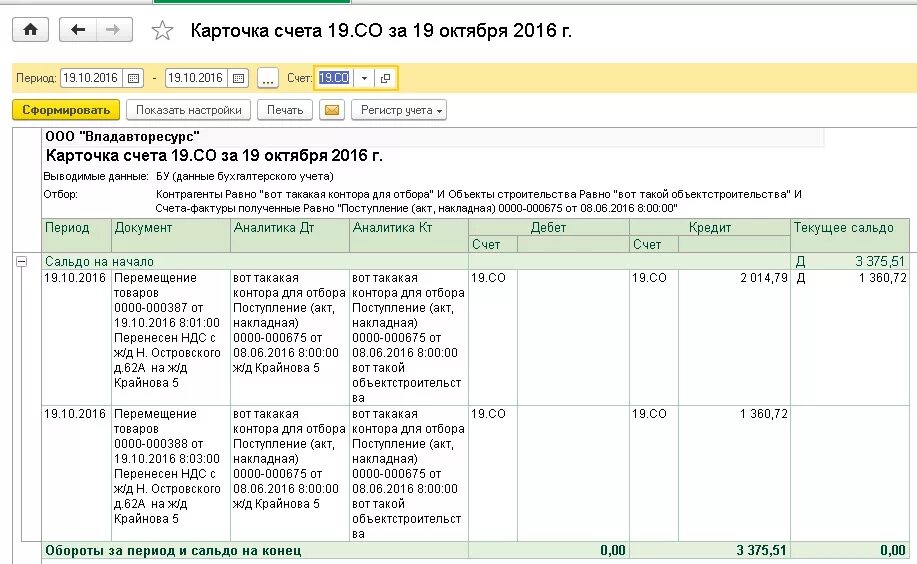Open document Перемещение товаров 0000-000387
The width and height of the screenshot is (917, 564).
(x=171, y=338)
